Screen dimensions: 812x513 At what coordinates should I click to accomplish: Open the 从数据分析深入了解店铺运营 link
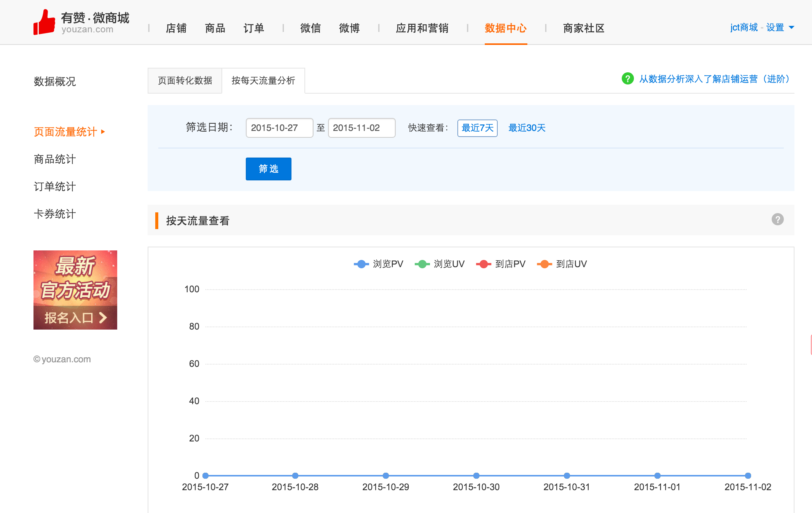715,79
